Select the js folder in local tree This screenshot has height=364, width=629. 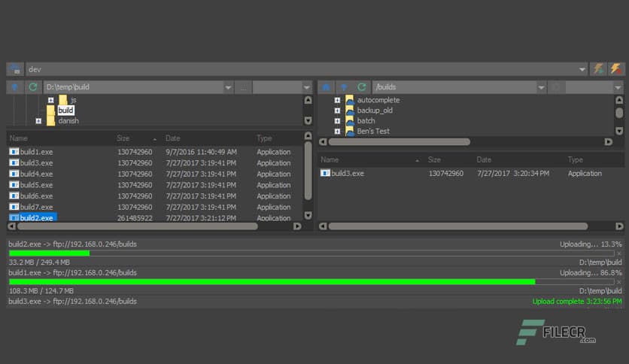74,100
